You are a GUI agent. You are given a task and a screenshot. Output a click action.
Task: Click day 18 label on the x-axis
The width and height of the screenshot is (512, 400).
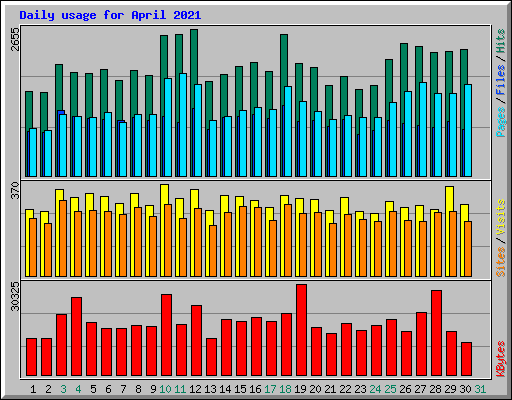(285, 389)
